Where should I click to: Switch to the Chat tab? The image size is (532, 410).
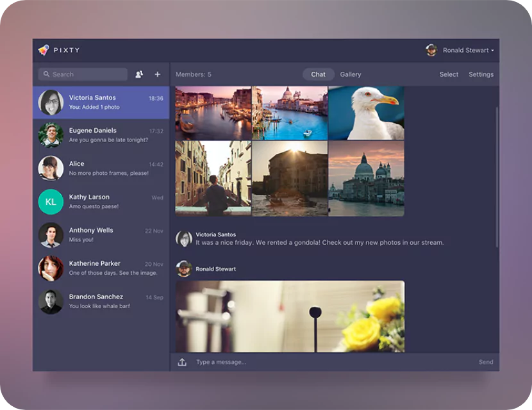click(x=318, y=74)
